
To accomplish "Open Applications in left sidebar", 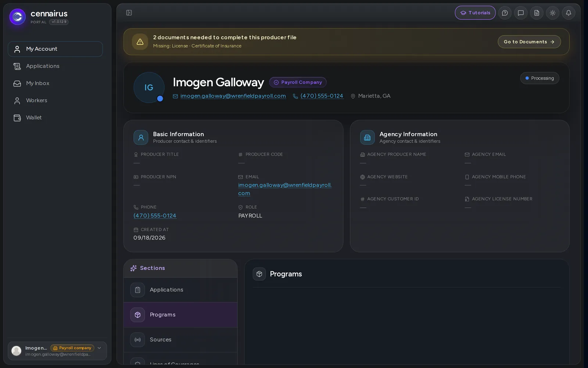I will [55, 66].
